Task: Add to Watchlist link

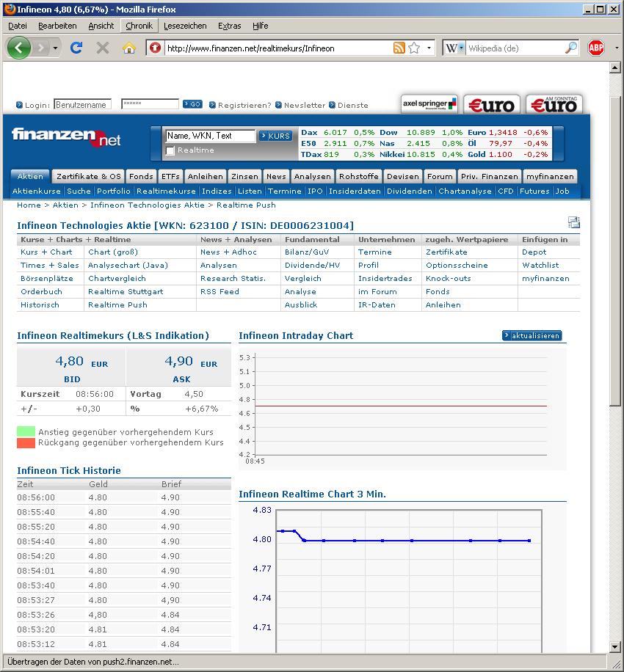Action: pos(540,266)
